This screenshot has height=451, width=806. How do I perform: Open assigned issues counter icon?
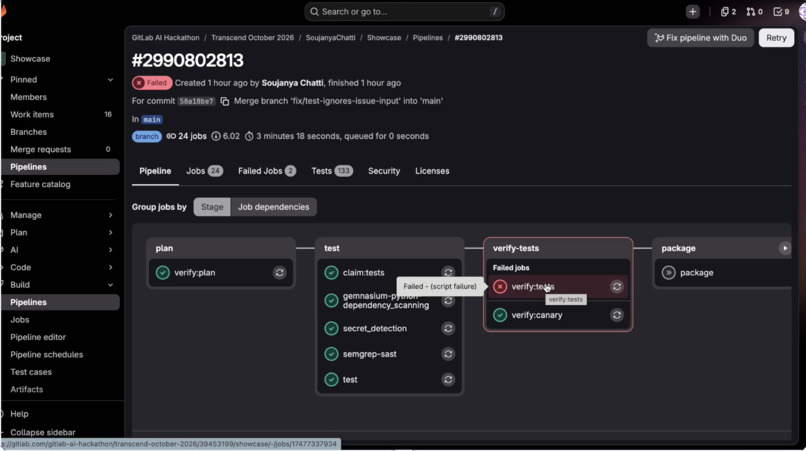728,11
